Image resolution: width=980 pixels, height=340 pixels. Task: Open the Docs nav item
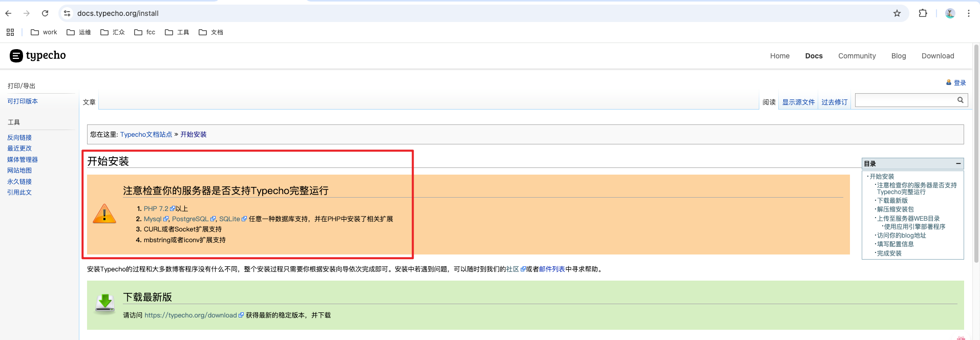[814, 56]
